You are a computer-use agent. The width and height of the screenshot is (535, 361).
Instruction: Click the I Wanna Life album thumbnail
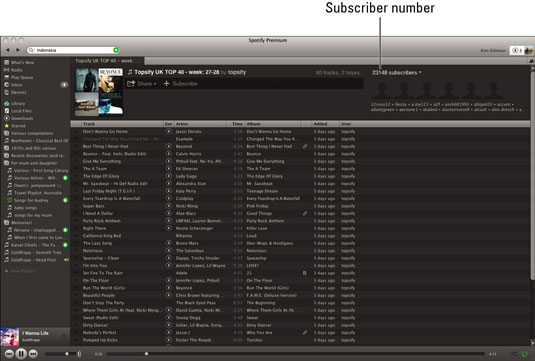click(10, 336)
